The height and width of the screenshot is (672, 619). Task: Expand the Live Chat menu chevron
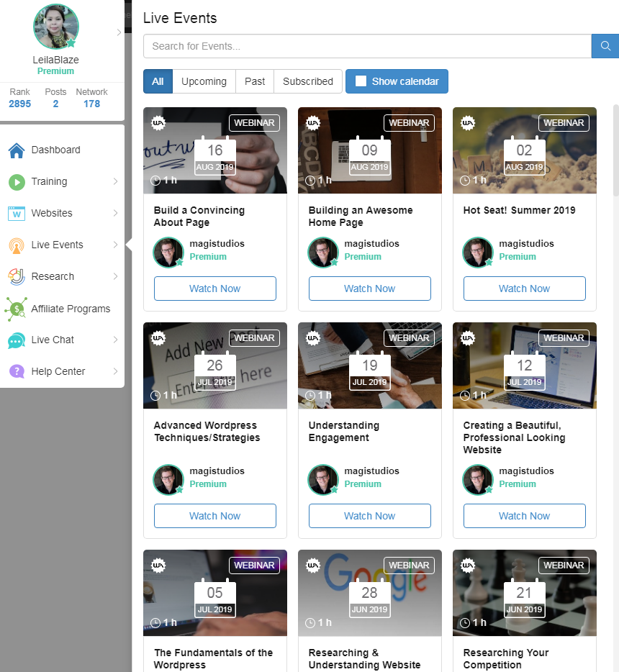click(115, 340)
